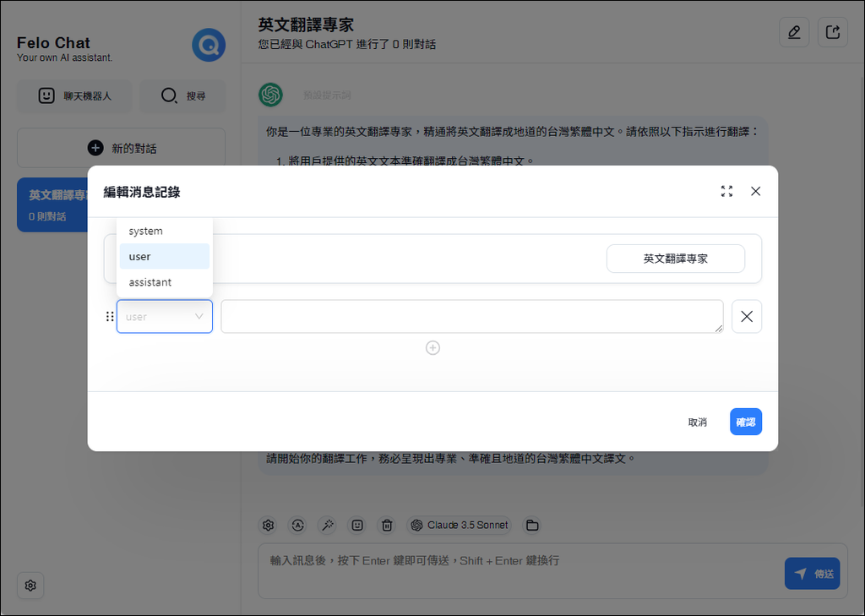Viewport: 865px width, 616px height.
Task: Confirm with the 確認 button
Action: pos(745,422)
